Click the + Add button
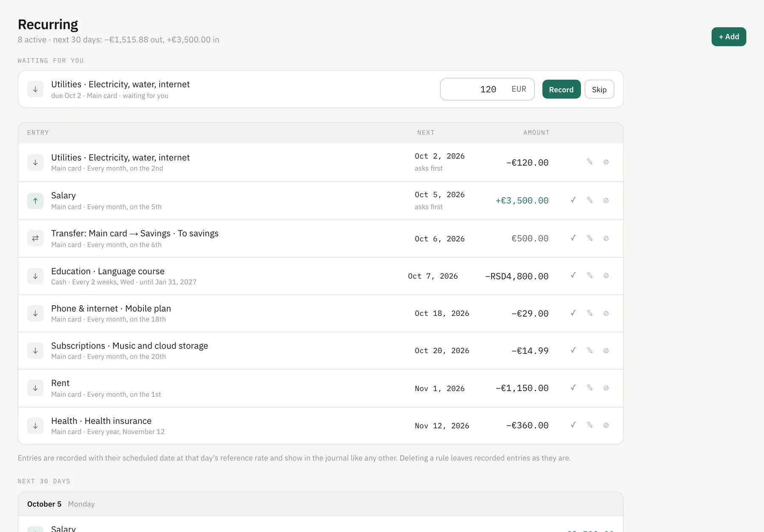Image resolution: width=764 pixels, height=532 pixels. (x=729, y=37)
